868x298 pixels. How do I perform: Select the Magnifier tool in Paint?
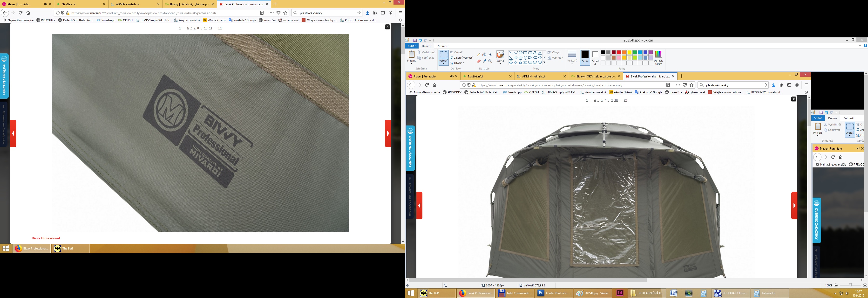click(x=490, y=61)
